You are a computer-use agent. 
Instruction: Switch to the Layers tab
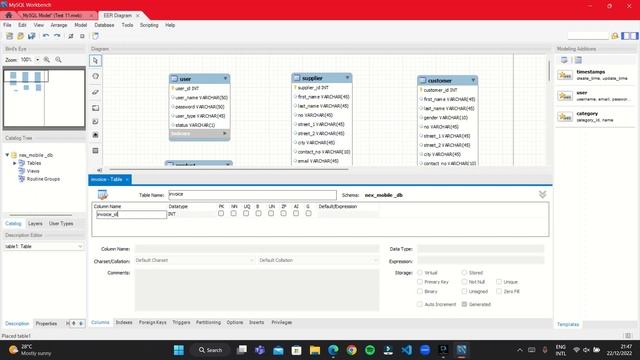coord(35,223)
